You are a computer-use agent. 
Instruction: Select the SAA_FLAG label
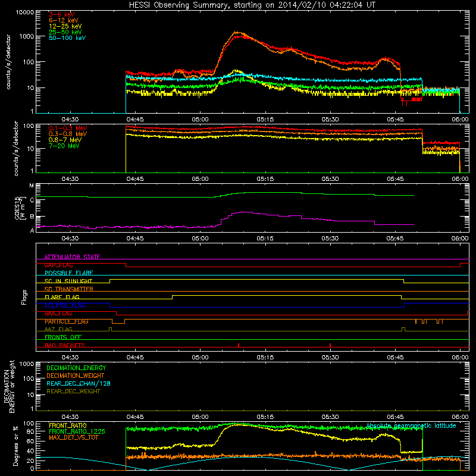coord(58,314)
